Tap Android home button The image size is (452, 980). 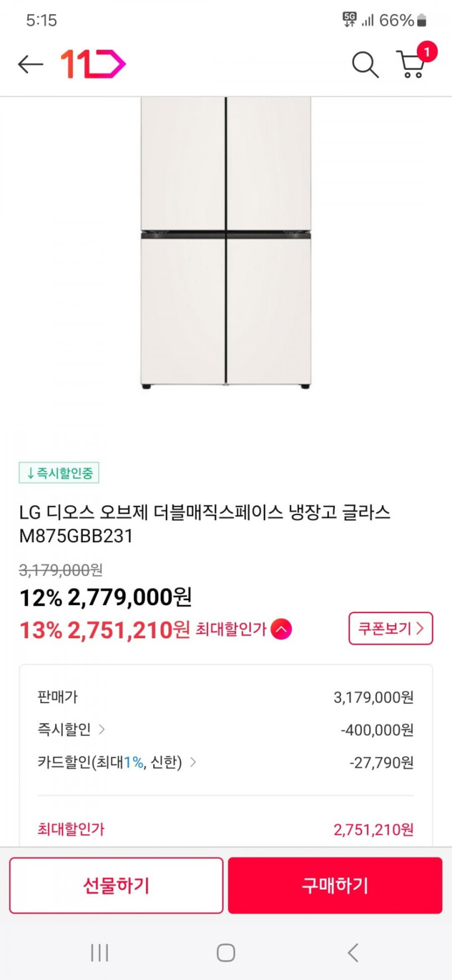(x=226, y=952)
